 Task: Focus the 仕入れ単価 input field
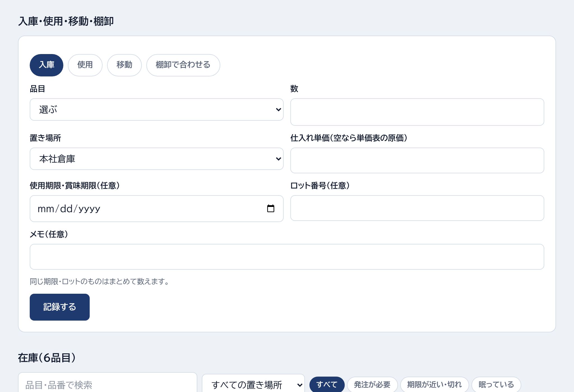tap(417, 160)
